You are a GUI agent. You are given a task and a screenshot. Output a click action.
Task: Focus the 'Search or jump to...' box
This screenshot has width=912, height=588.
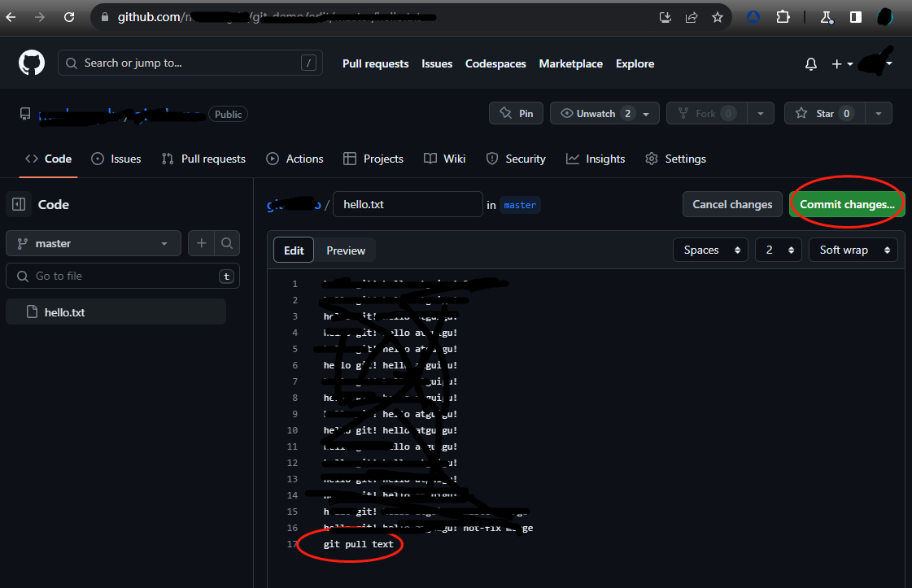[190, 63]
